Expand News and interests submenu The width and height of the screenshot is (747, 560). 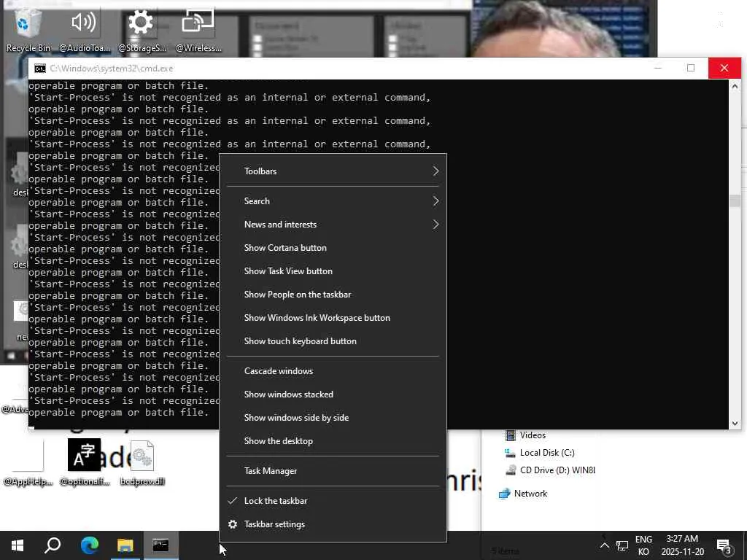tap(333, 225)
